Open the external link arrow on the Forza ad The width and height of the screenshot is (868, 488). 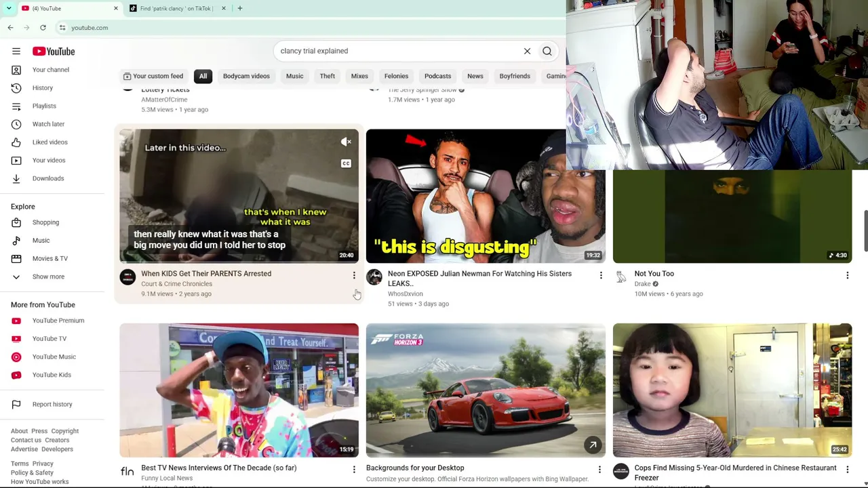[x=593, y=445]
